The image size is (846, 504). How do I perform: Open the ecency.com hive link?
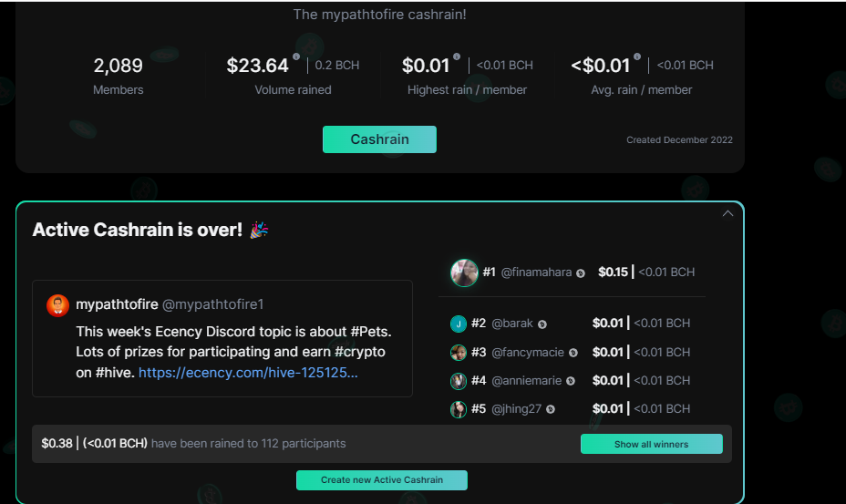click(248, 373)
